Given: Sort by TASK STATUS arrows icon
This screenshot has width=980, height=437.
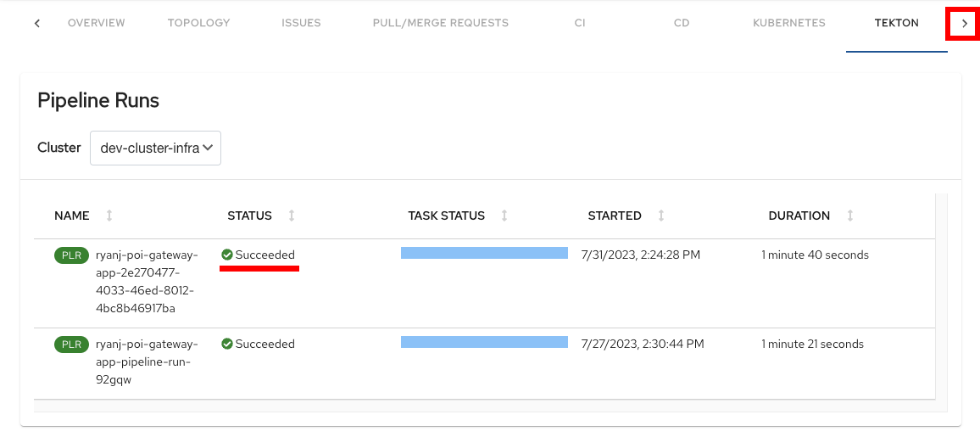Looking at the screenshot, I should (x=504, y=216).
